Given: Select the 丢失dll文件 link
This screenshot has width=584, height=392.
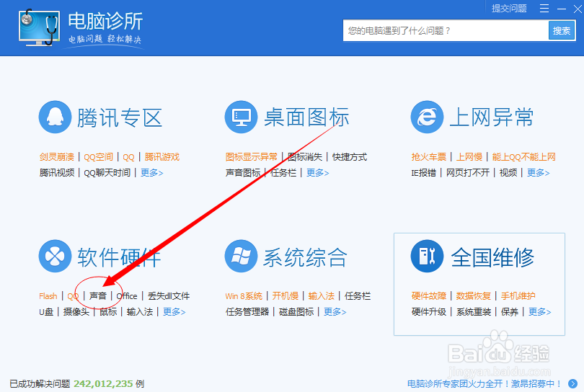Looking at the screenshot, I should tap(169, 296).
